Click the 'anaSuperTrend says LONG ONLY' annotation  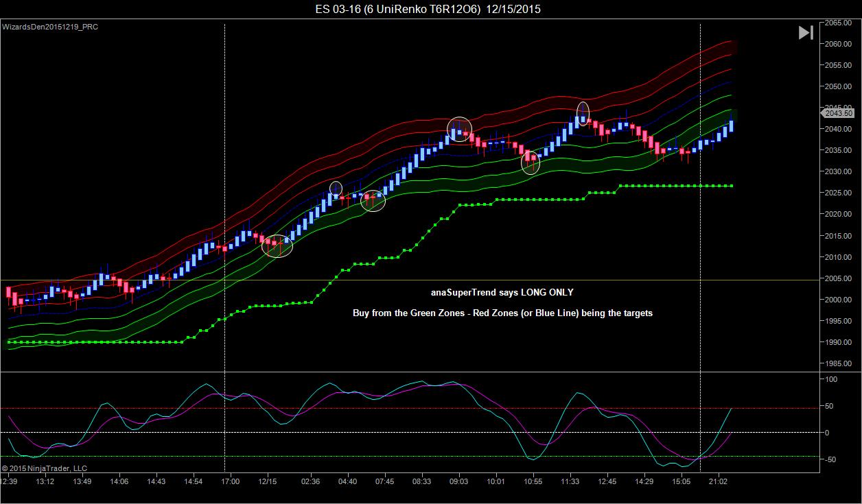(x=502, y=292)
